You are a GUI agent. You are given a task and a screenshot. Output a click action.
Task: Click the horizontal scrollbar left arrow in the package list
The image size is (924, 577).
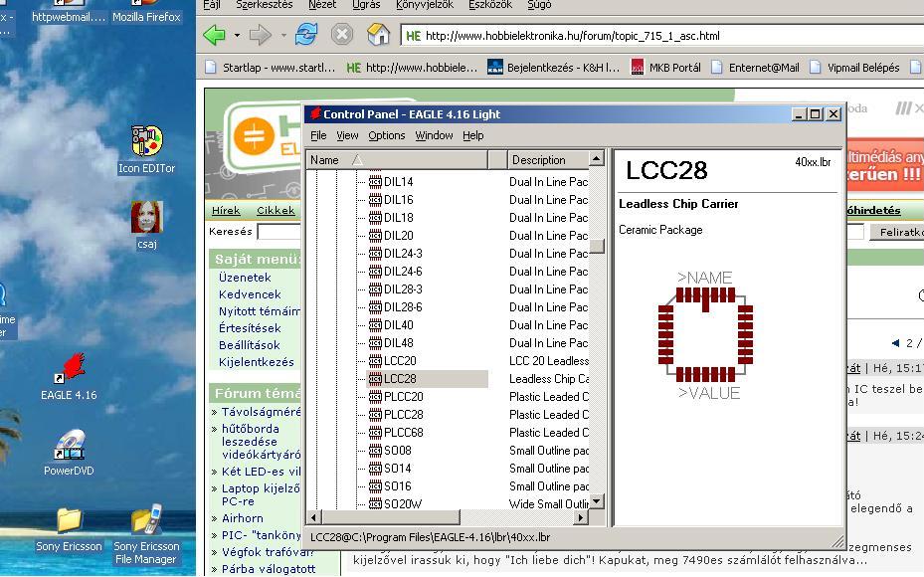tap(314, 517)
